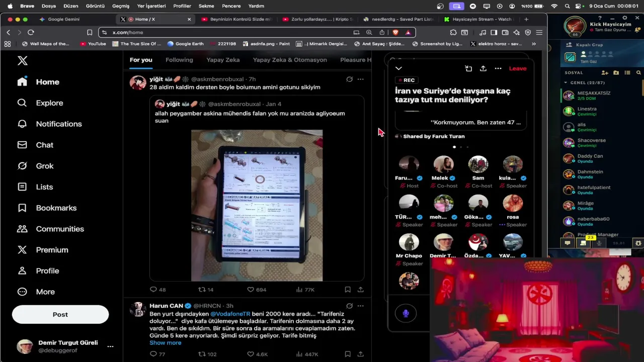Screen dimensions: 644x362
Task: Open more options on Harun CAN's tweet
Action: click(x=360, y=306)
